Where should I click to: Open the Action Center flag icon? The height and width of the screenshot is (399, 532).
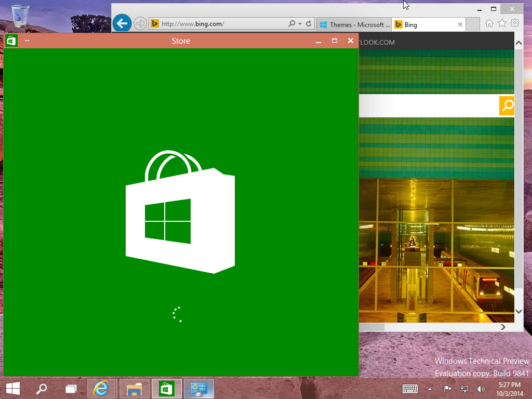[447, 389]
